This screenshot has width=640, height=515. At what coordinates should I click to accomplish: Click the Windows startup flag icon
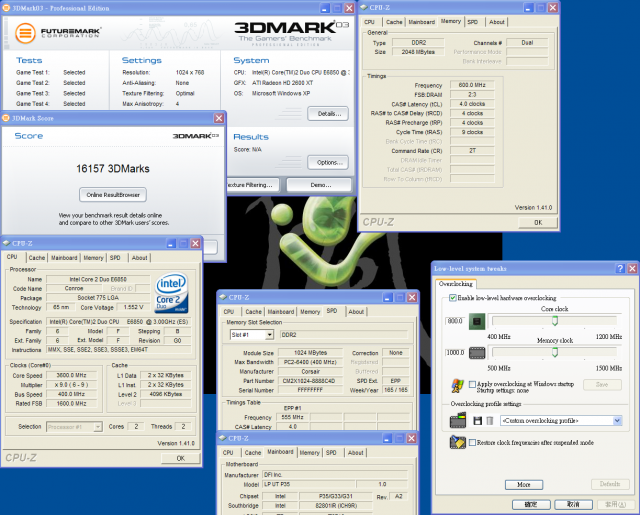(458, 386)
